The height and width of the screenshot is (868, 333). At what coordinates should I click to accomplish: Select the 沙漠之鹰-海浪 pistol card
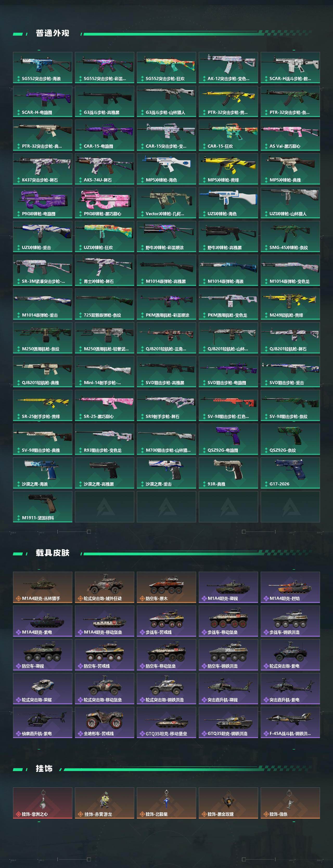pyautogui.click(x=42, y=473)
